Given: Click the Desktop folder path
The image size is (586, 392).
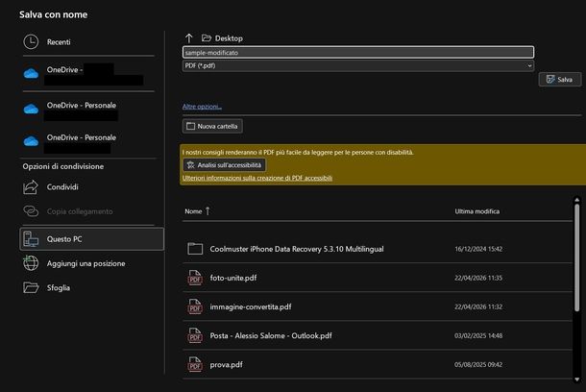Looking at the screenshot, I should coord(222,38).
